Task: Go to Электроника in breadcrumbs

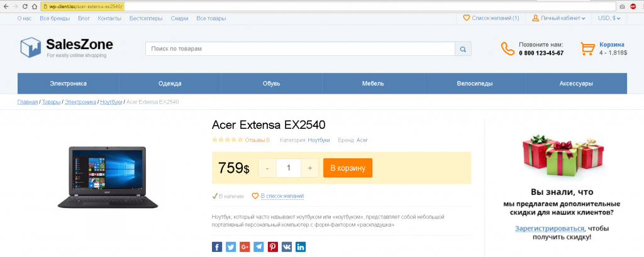Action: coord(80,102)
